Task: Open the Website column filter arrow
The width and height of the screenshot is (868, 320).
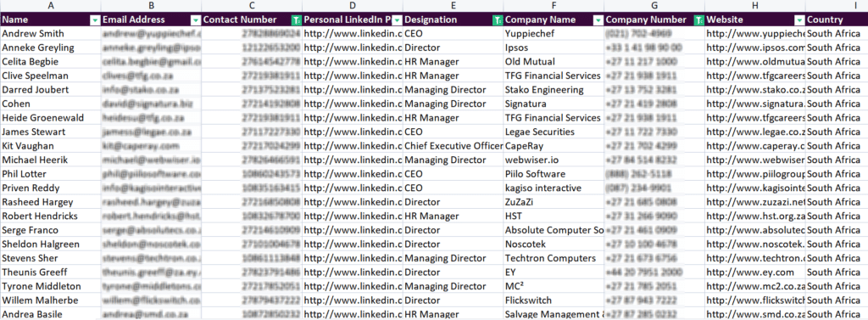Action: click(799, 20)
